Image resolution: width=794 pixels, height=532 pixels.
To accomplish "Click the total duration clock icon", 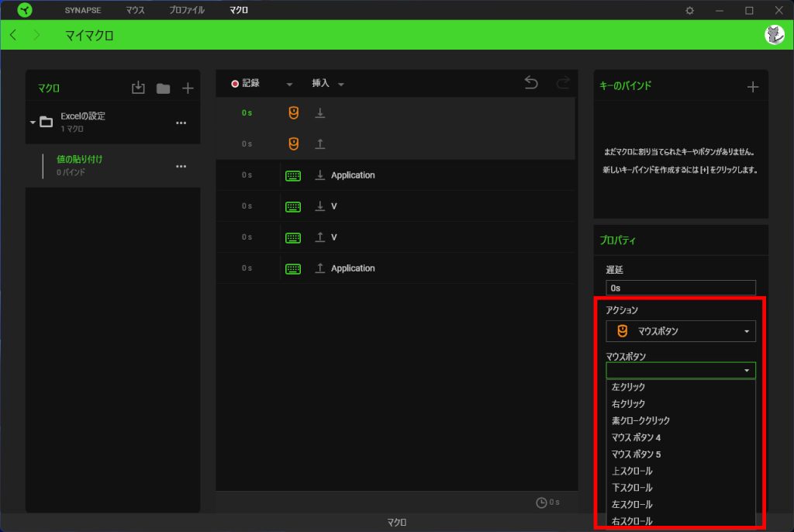I will click(541, 502).
